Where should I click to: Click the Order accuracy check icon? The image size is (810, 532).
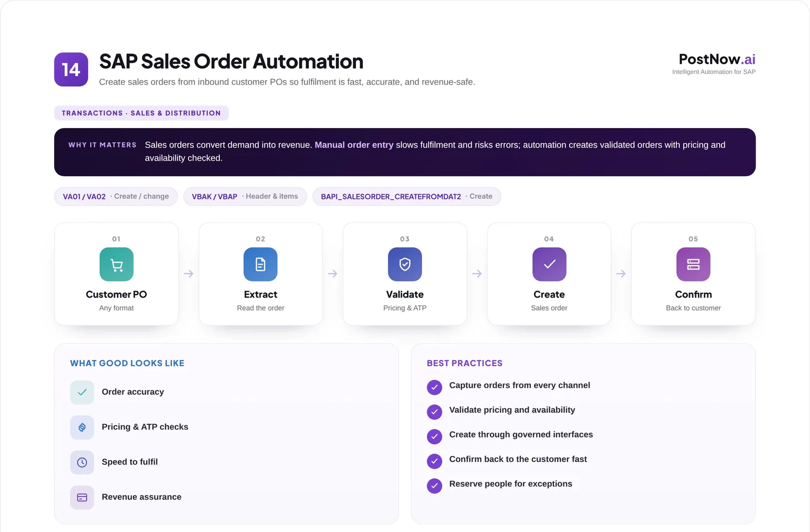[x=82, y=392]
